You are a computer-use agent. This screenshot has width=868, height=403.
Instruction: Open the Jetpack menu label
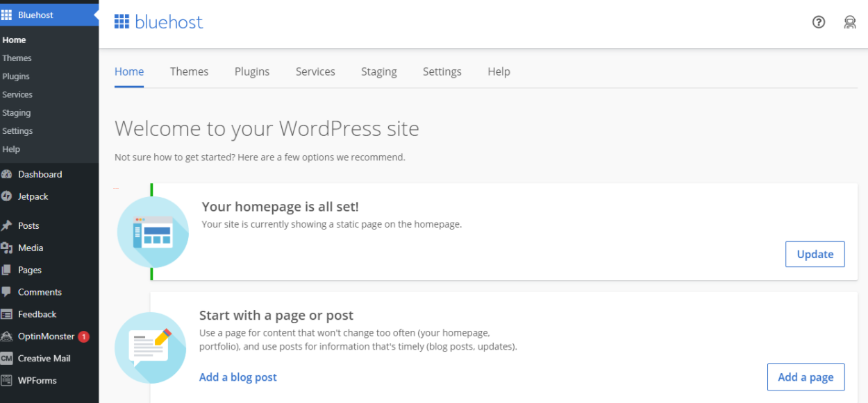pos(33,196)
